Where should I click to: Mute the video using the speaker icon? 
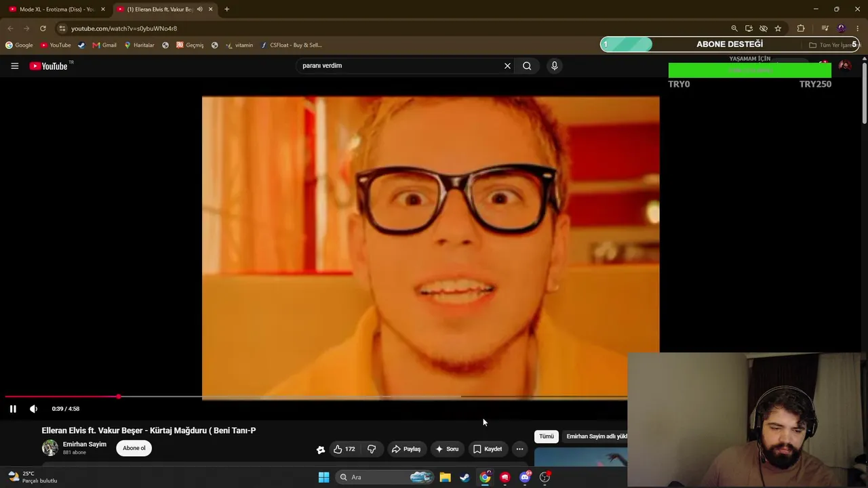(33, 409)
